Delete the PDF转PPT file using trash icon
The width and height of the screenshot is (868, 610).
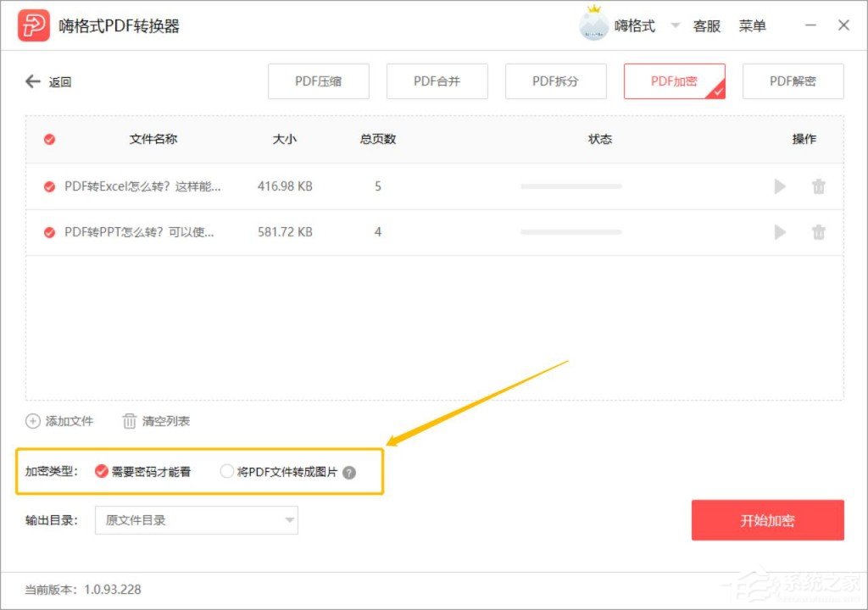point(818,232)
